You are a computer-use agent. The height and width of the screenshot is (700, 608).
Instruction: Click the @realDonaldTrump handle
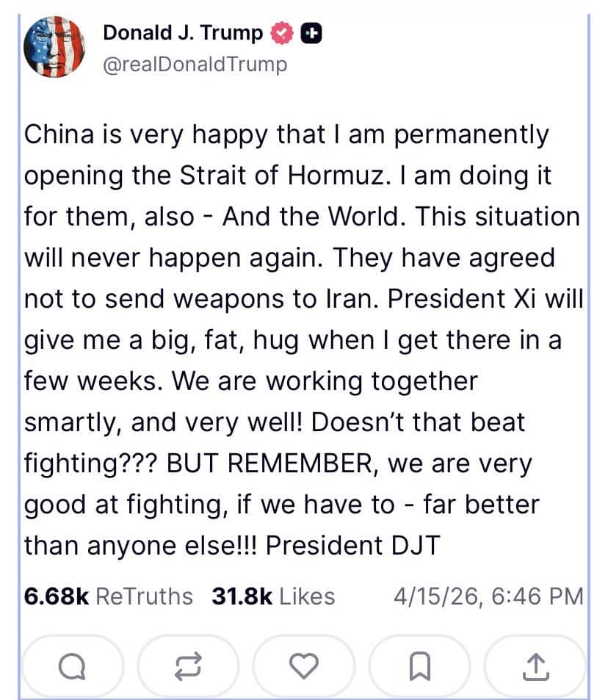pyautogui.click(x=195, y=65)
